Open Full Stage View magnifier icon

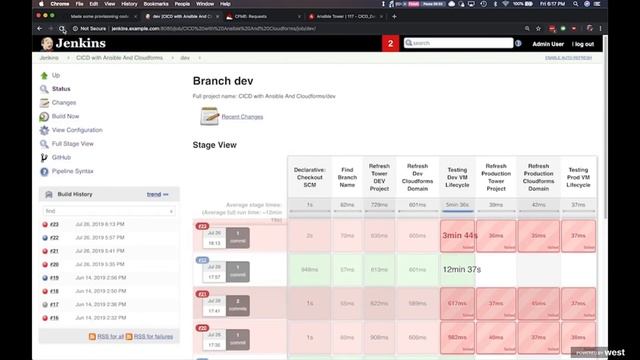point(44,144)
